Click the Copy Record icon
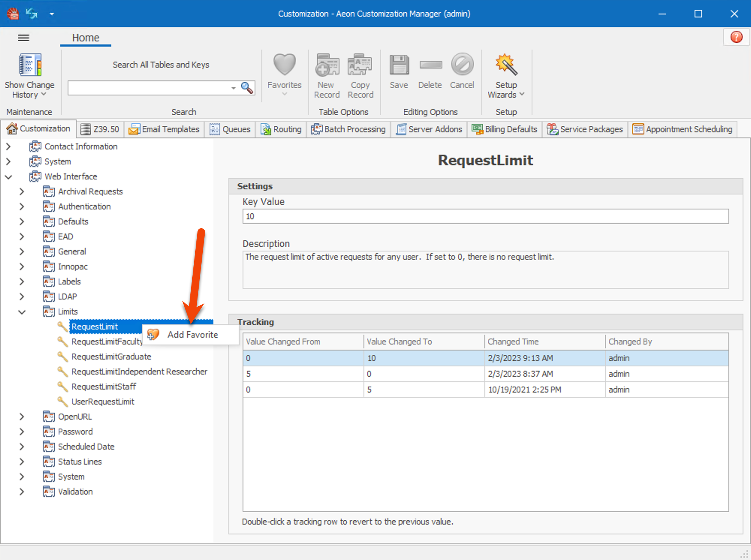The image size is (751, 560). coord(360,65)
